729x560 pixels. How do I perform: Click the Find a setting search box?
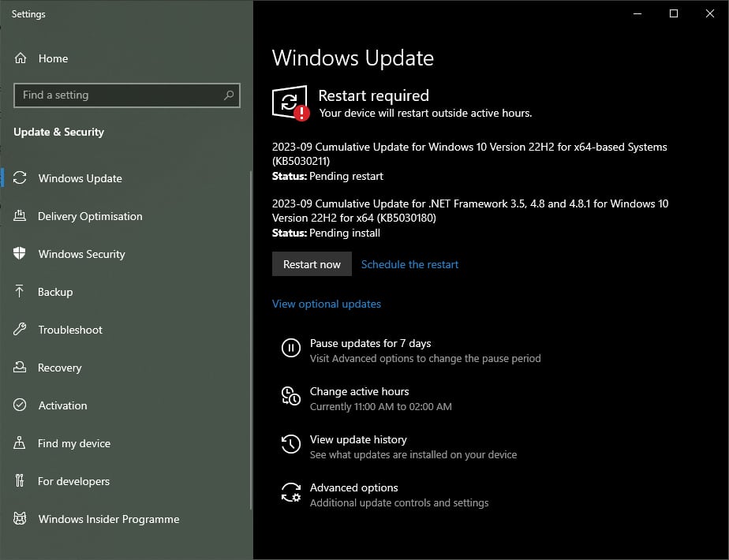(x=126, y=95)
